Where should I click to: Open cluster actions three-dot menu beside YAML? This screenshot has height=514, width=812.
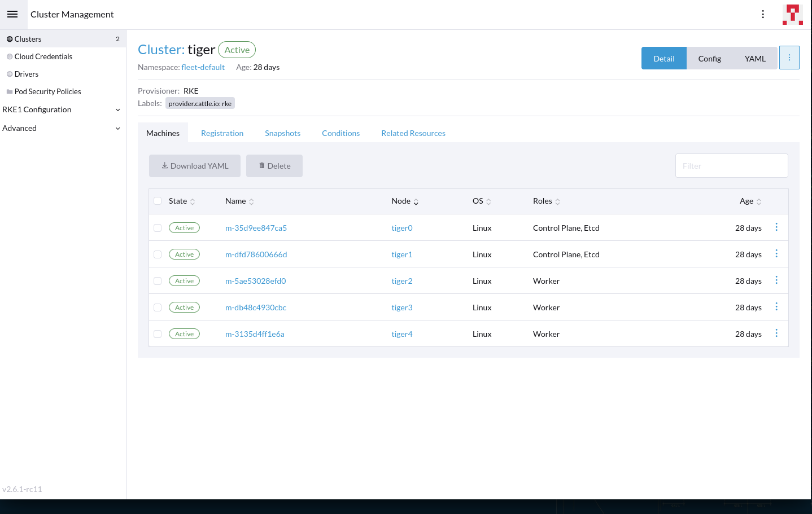pos(789,58)
